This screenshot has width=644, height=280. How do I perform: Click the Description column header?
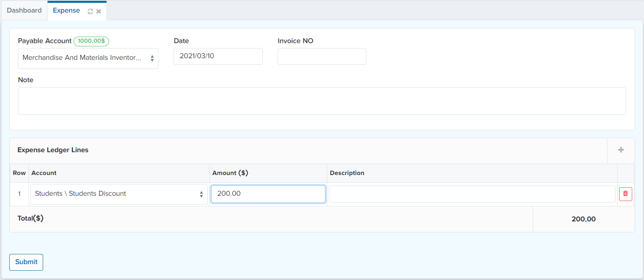[x=347, y=173]
